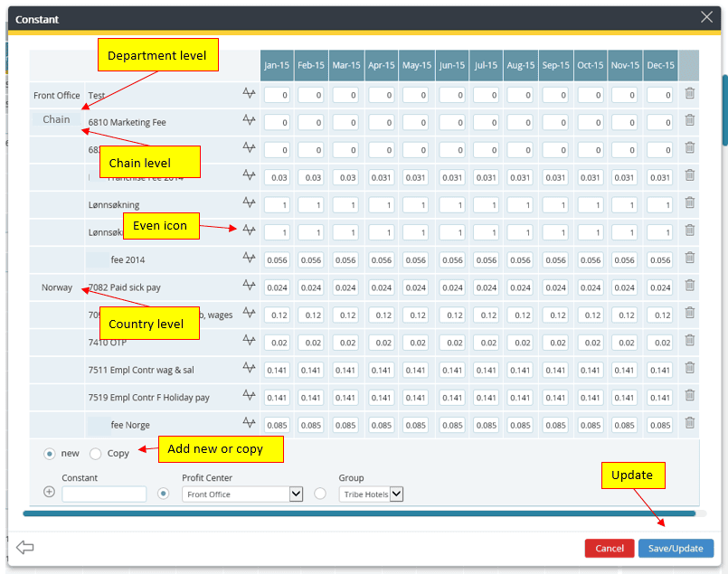Click the Cancel button
728x574 pixels.
[x=609, y=548]
